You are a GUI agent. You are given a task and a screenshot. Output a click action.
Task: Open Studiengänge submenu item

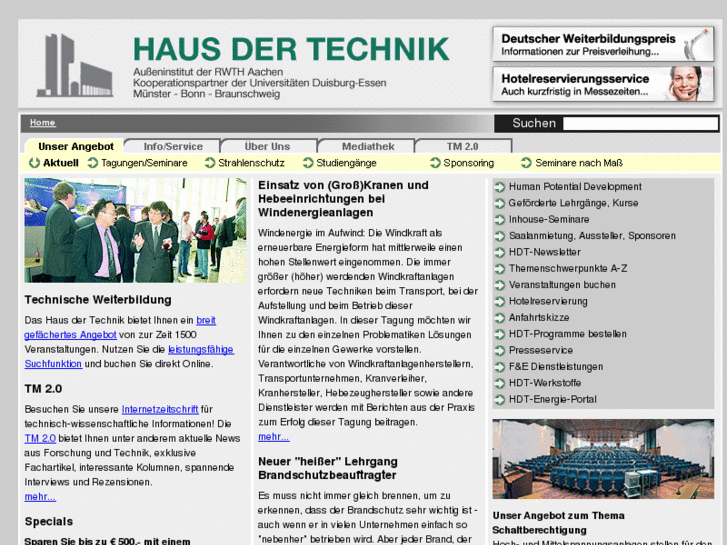(x=346, y=163)
